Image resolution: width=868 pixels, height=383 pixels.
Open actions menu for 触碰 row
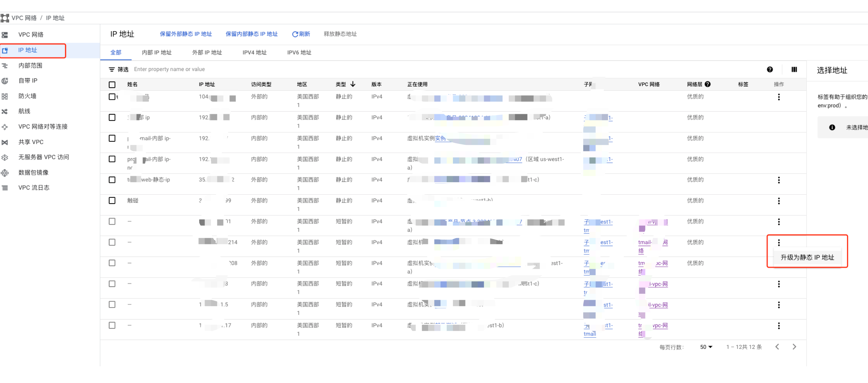pyautogui.click(x=778, y=201)
